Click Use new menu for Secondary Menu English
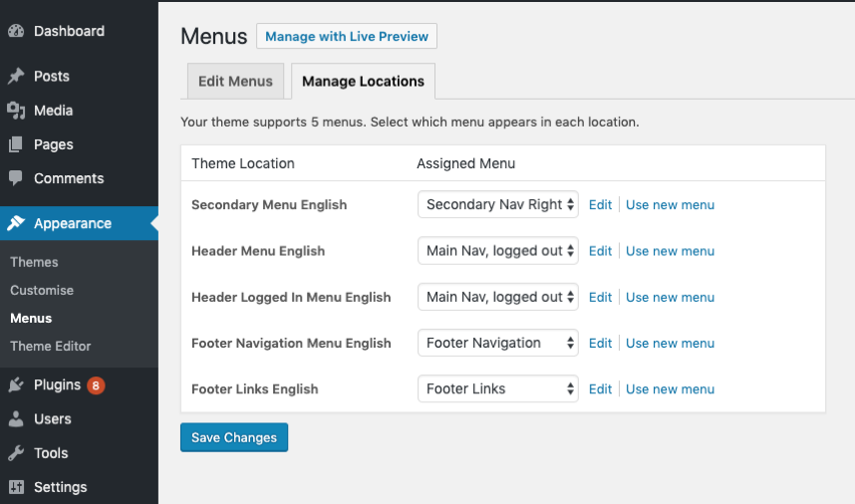855x504 pixels. point(671,205)
